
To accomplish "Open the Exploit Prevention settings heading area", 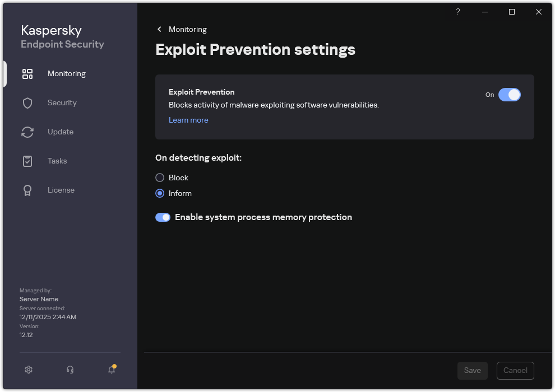I will click(x=255, y=49).
